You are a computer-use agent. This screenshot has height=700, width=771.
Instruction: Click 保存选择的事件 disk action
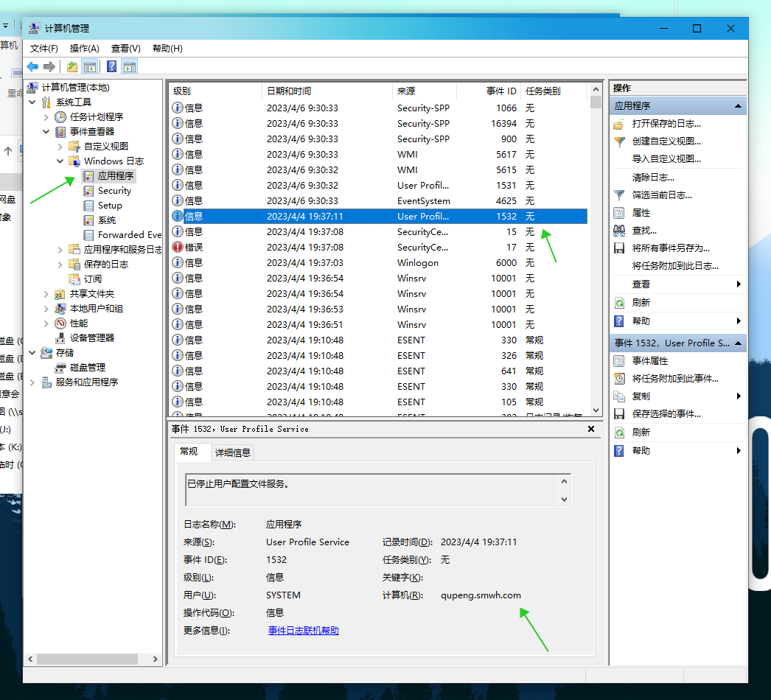click(x=666, y=414)
